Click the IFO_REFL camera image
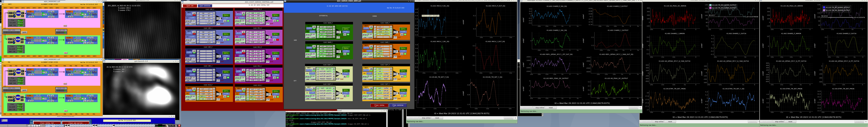Viewport: 868px width, 127px height. [142, 30]
